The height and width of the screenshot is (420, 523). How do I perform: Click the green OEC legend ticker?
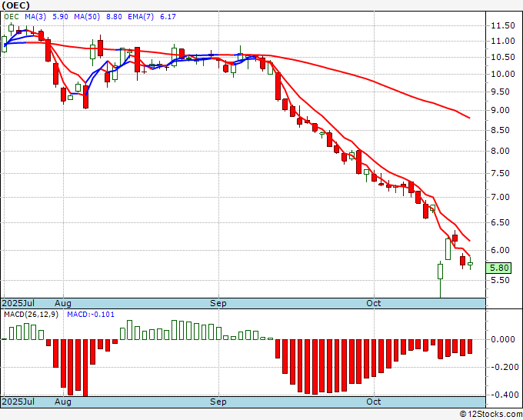point(12,17)
